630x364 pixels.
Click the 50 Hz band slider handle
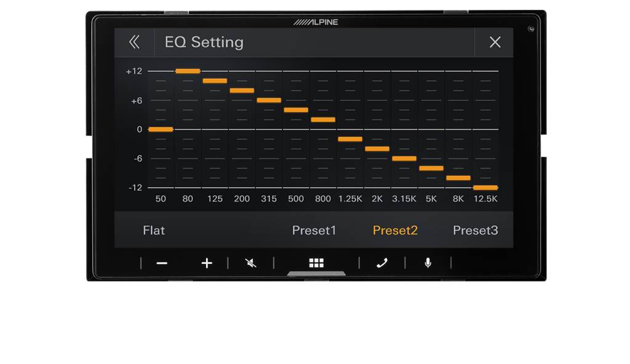tap(161, 129)
